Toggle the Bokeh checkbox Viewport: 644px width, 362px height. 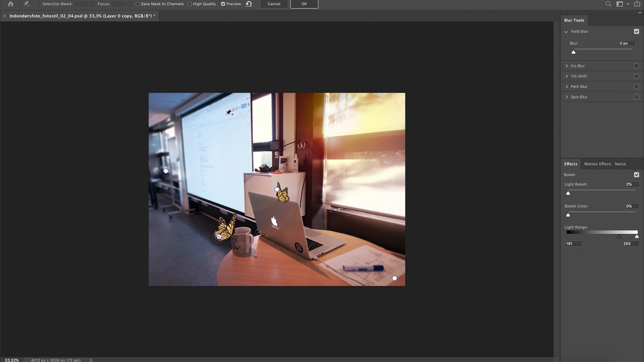pos(636,175)
